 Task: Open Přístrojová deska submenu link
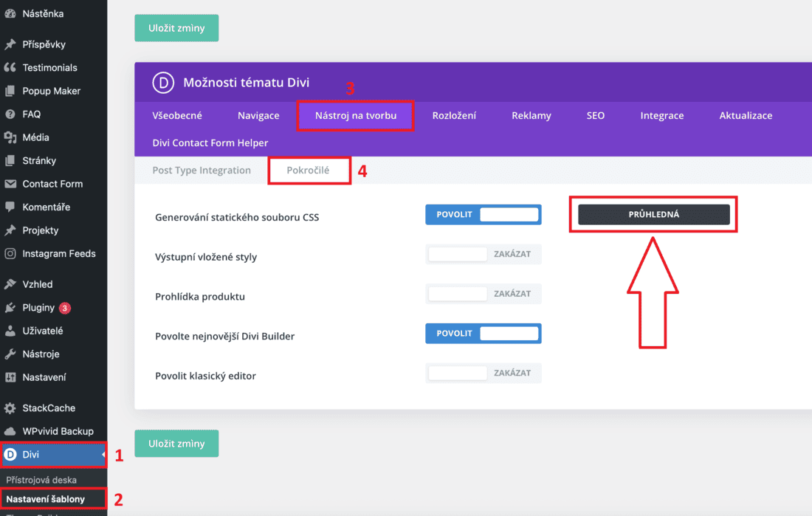tap(41, 480)
